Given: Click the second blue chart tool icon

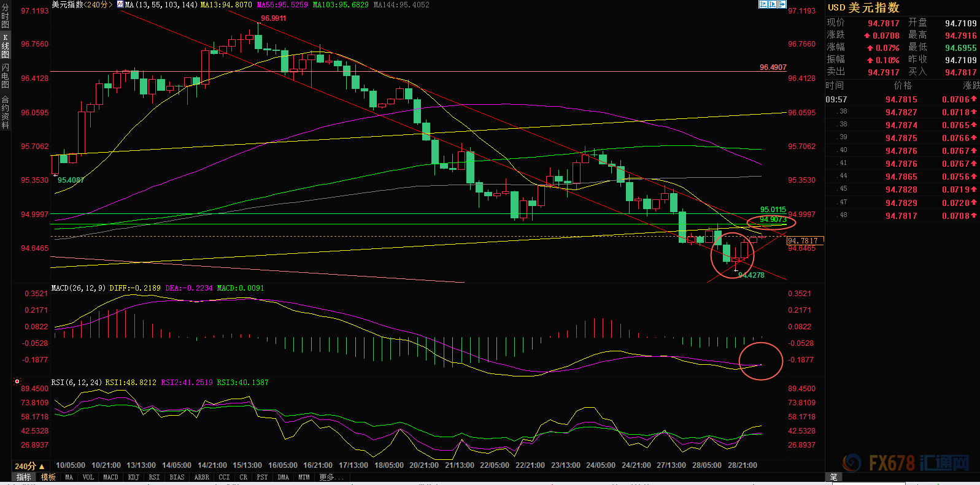Looking at the screenshot, I should [773, 4].
